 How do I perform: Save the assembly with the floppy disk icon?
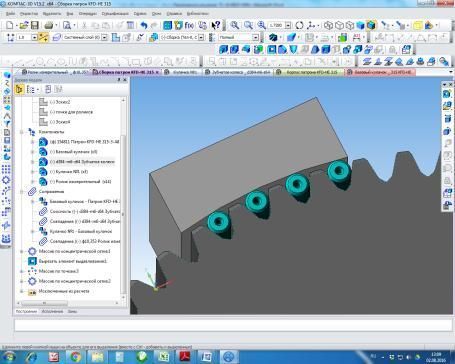click(x=34, y=25)
